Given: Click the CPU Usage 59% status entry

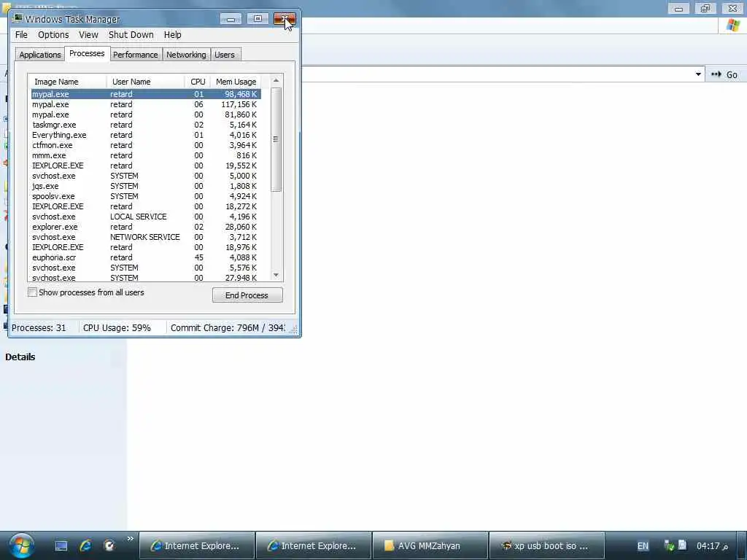Looking at the screenshot, I should coord(117,328).
